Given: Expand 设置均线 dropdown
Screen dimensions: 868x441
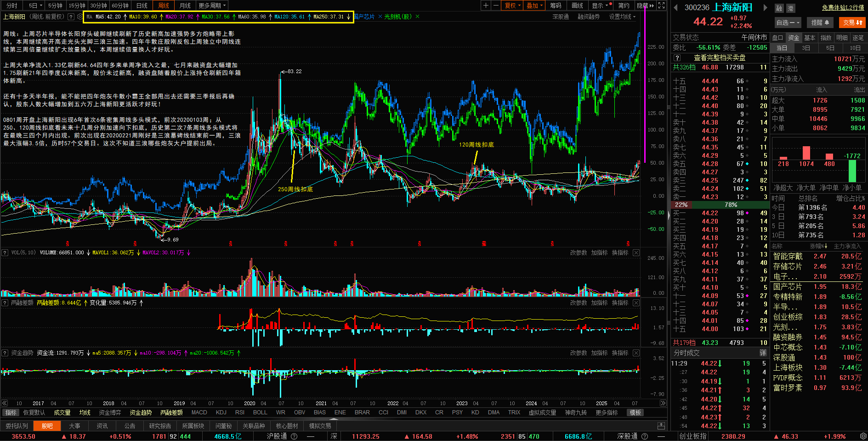Looking at the screenshot, I should 622,17.
